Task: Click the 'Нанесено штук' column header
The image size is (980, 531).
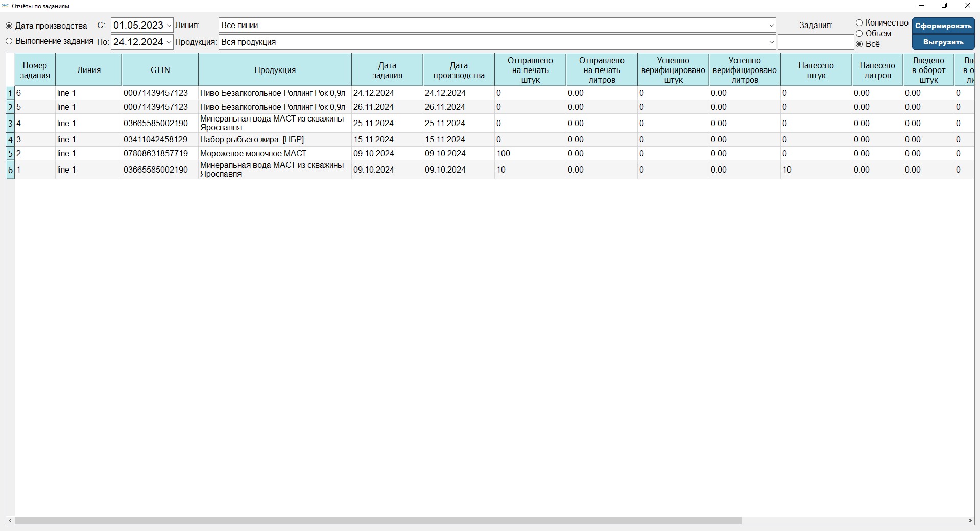Action: 816,70
